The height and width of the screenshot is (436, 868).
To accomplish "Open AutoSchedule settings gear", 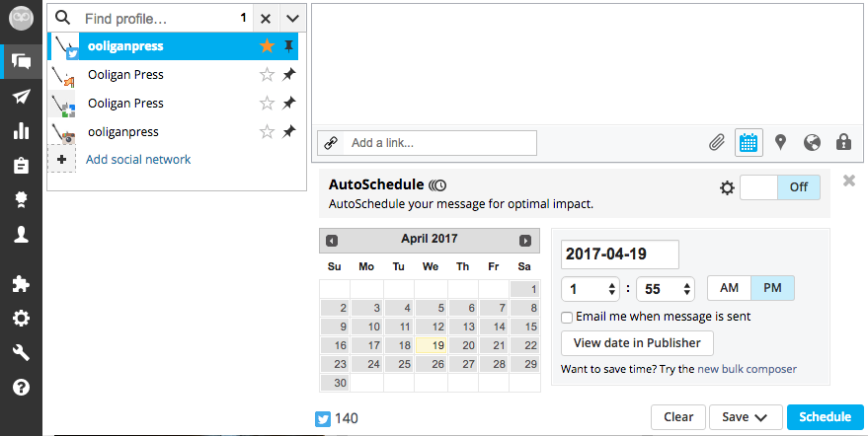I will pyautogui.click(x=727, y=188).
